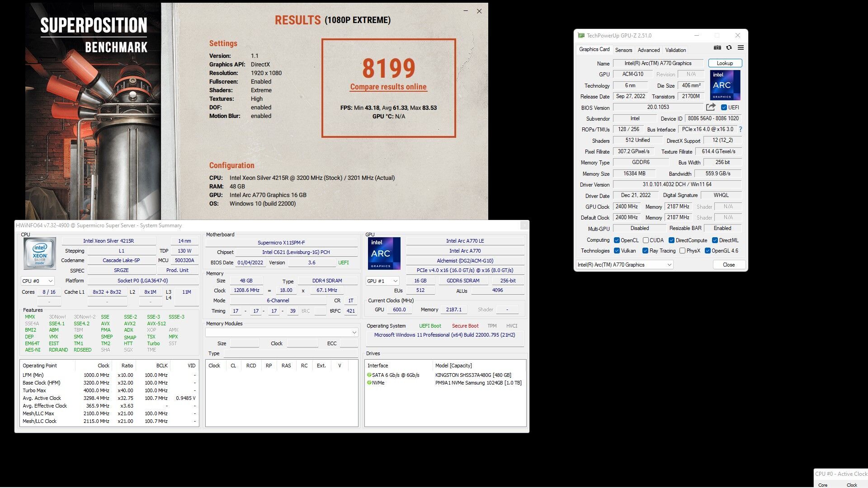
Task: Refresh GPU-Z data with the refresh icon
Action: (729, 48)
